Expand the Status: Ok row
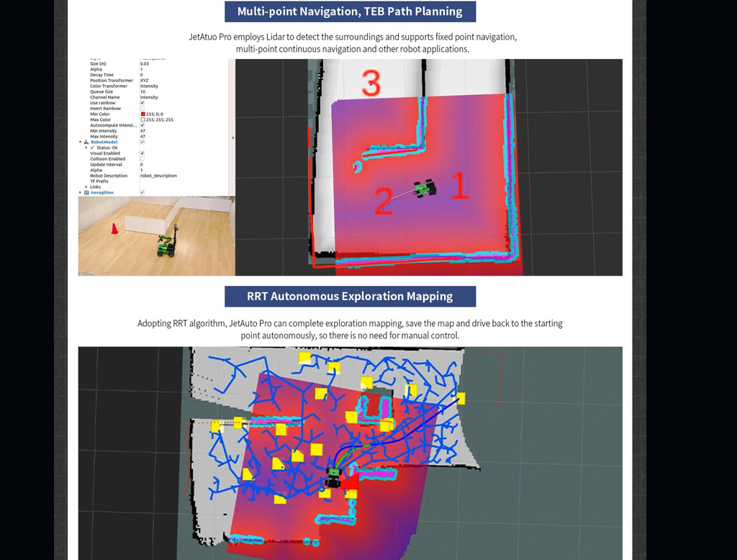The image size is (737, 560). [x=86, y=148]
